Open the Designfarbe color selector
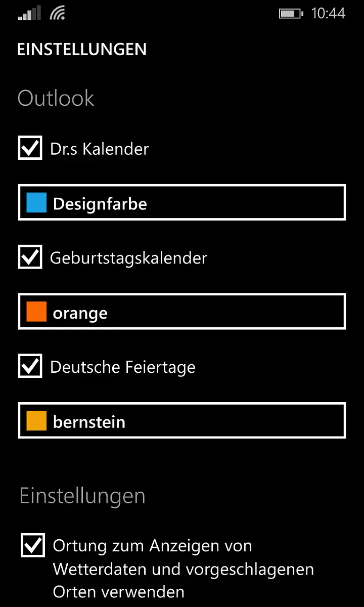This screenshot has height=607, width=364. 182,202
